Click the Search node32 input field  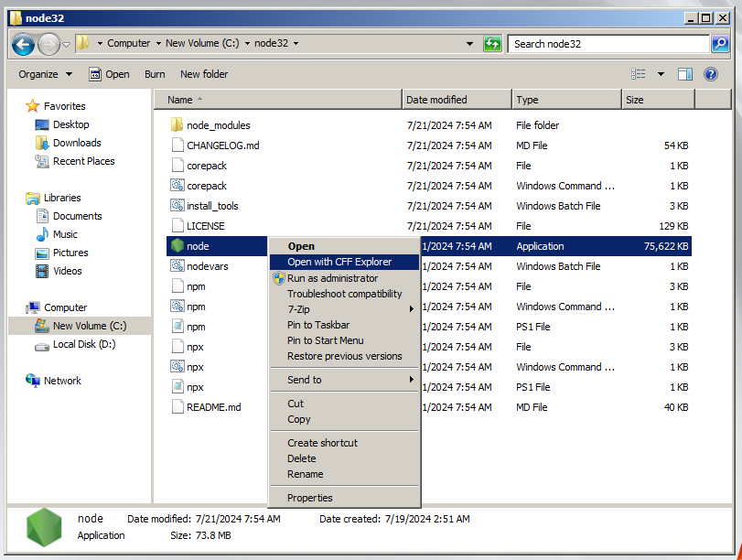(x=608, y=44)
